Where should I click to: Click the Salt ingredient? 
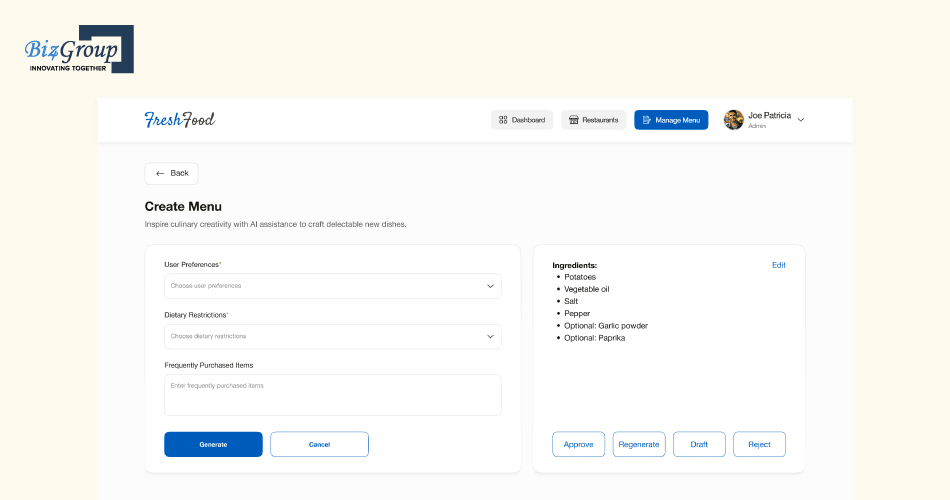(x=571, y=301)
